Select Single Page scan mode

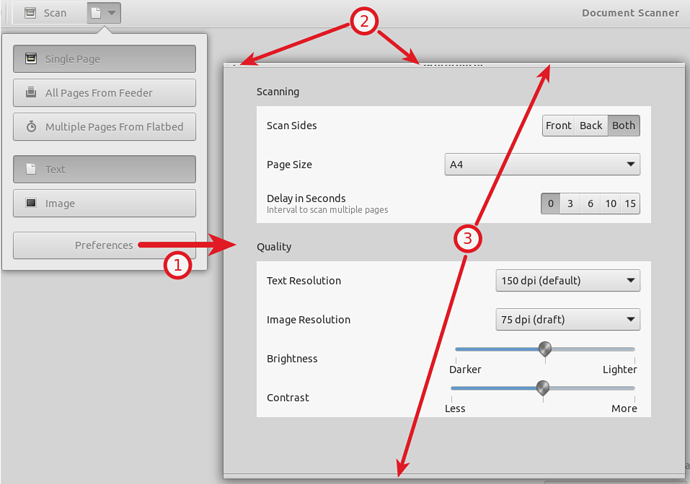tap(104, 59)
